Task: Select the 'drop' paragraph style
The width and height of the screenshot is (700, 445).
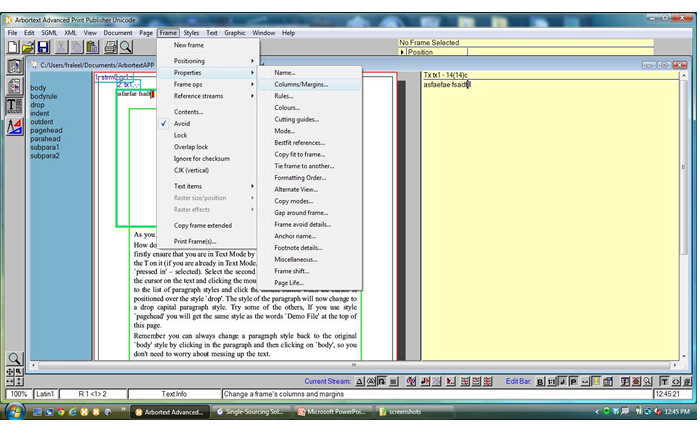Action: coord(37,105)
